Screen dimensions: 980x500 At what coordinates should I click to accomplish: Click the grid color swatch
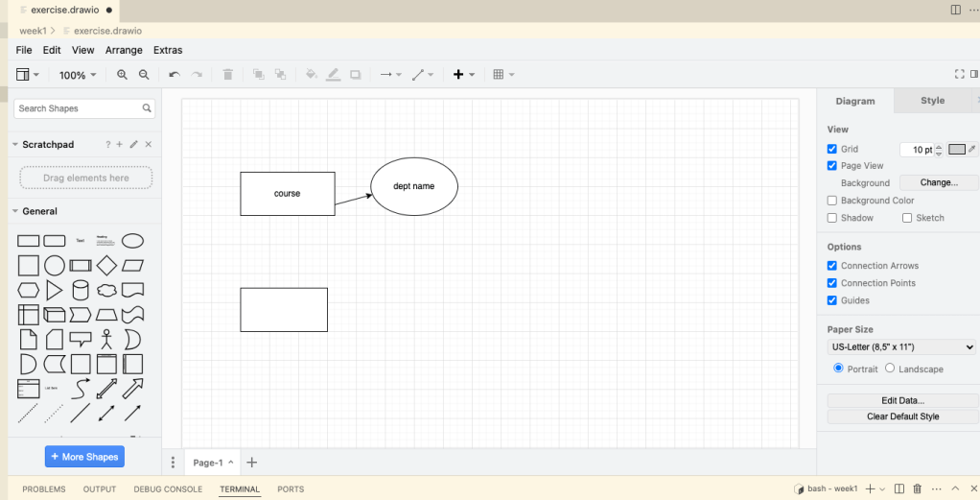(957, 149)
